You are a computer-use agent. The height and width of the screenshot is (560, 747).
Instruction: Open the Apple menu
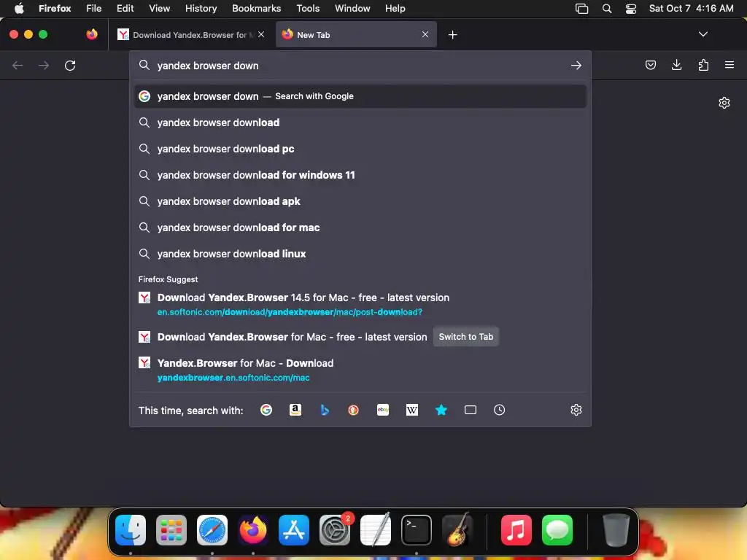[x=19, y=9]
